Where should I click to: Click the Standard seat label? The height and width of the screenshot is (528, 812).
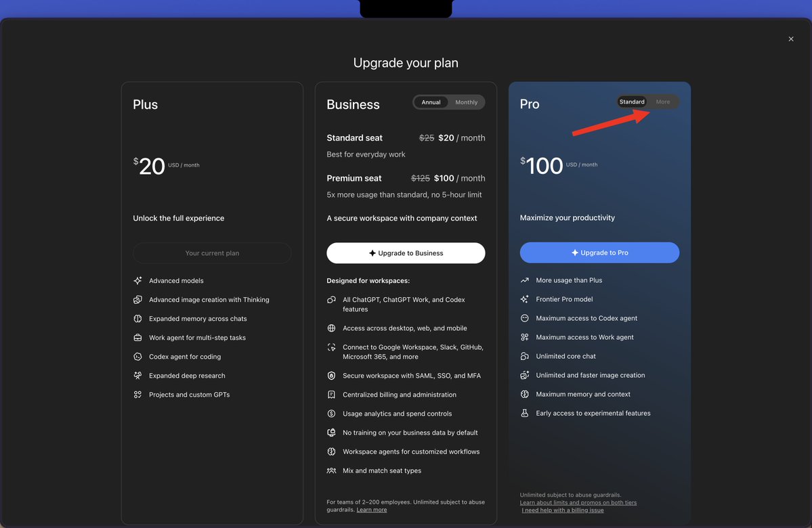(x=355, y=137)
